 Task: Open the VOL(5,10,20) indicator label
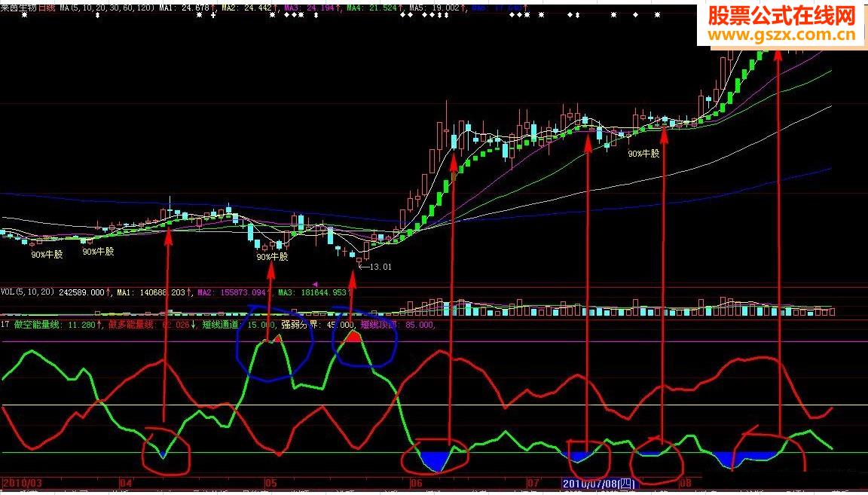28,292
